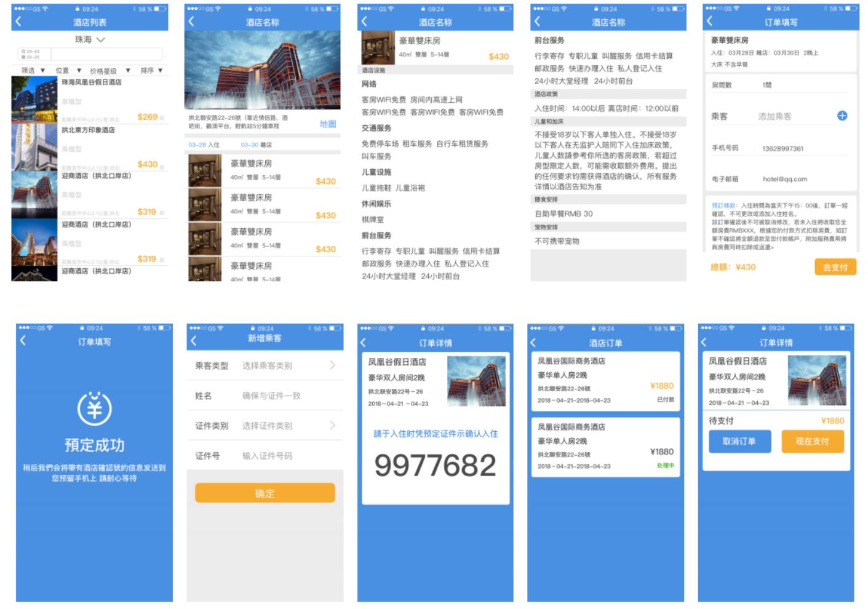Image resolution: width=868 pixels, height=609 pixels.
Task: Open the 筛选 filter dropdown
Action: pyautogui.click(x=33, y=70)
